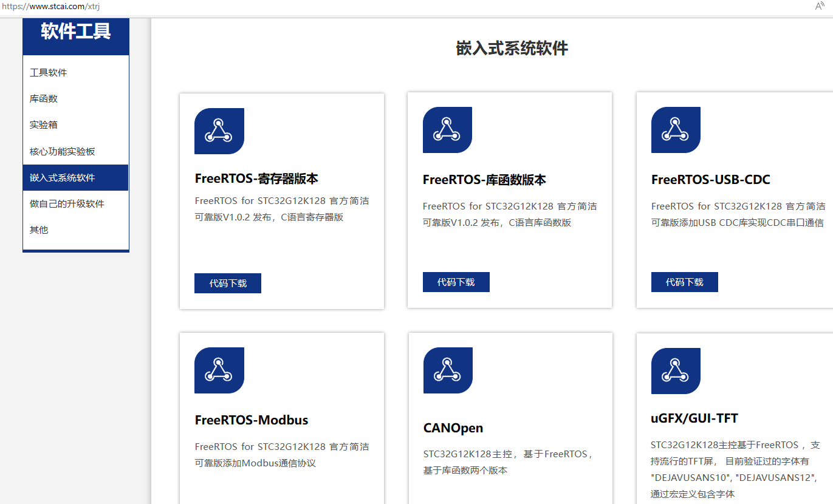Image resolution: width=833 pixels, height=504 pixels.
Task: Click the description ending in C语言库函数版
Action: [x=510, y=214]
